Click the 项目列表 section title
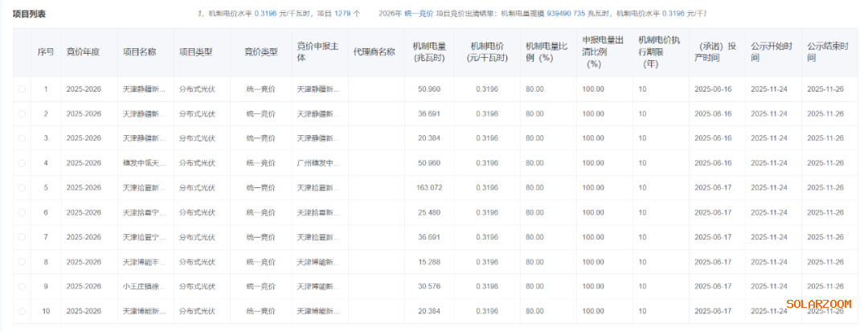This screenshot has height=332, width=868. click(29, 14)
